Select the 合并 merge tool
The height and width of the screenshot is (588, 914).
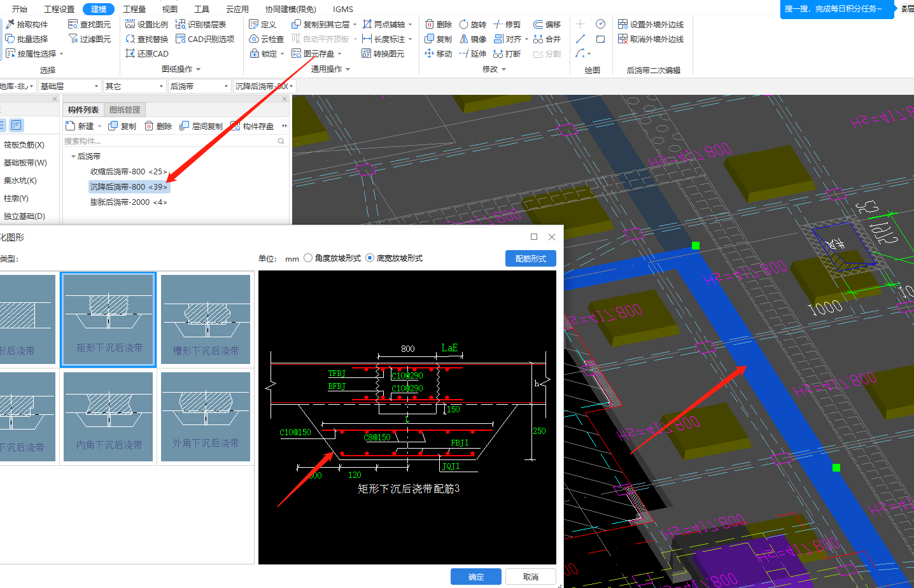tap(547, 39)
